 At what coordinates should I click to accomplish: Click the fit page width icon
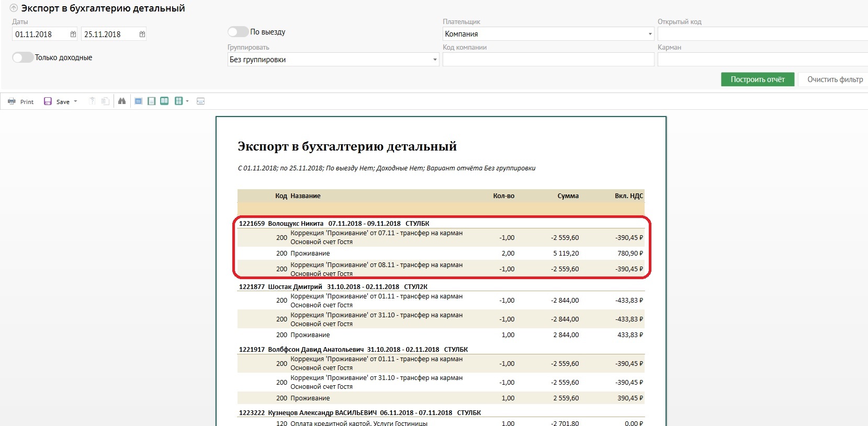pos(200,101)
